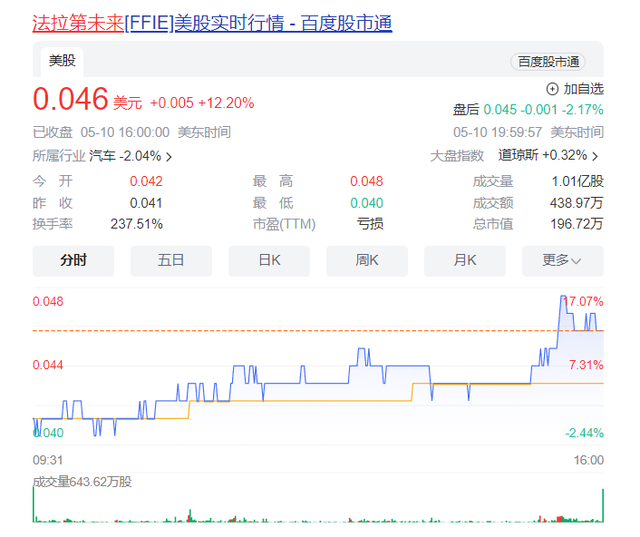
Task: Open the 法拉第未来 FFIE title link
Action: coord(212,22)
